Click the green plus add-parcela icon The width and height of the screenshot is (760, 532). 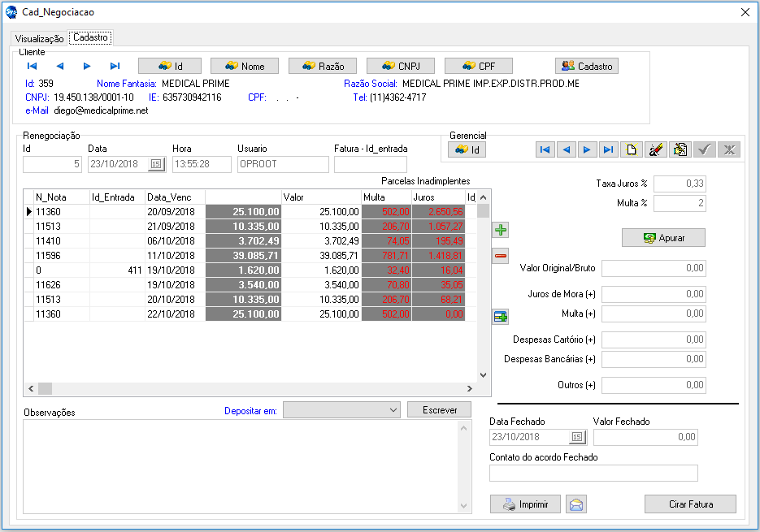click(x=501, y=231)
